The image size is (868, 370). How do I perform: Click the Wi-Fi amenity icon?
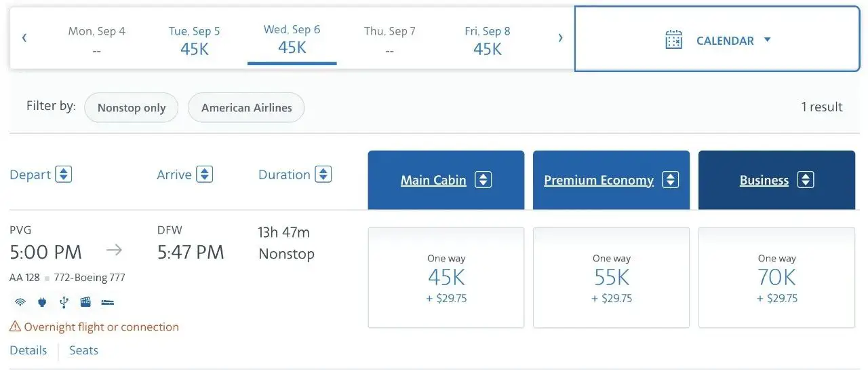[x=20, y=302]
